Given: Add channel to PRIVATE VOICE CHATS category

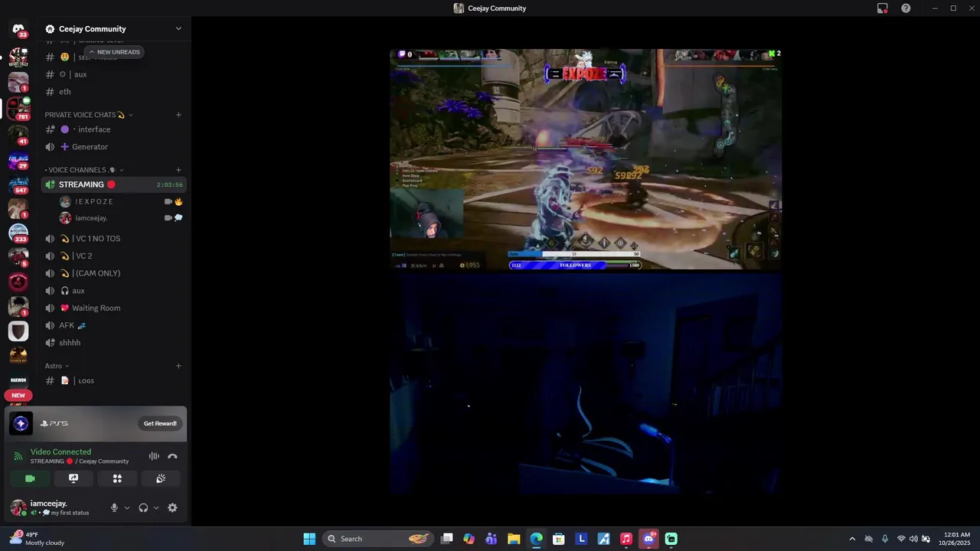Looking at the screenshot, I should point(178,115).
